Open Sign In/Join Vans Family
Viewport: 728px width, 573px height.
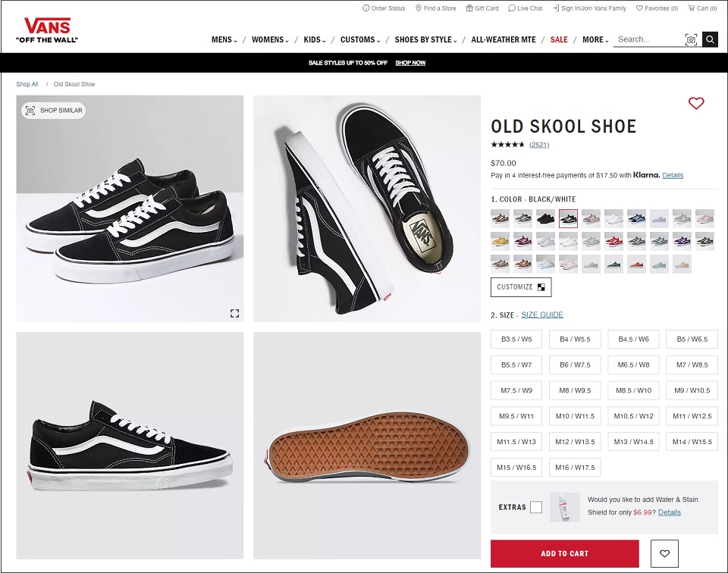(x=589, y=8)
